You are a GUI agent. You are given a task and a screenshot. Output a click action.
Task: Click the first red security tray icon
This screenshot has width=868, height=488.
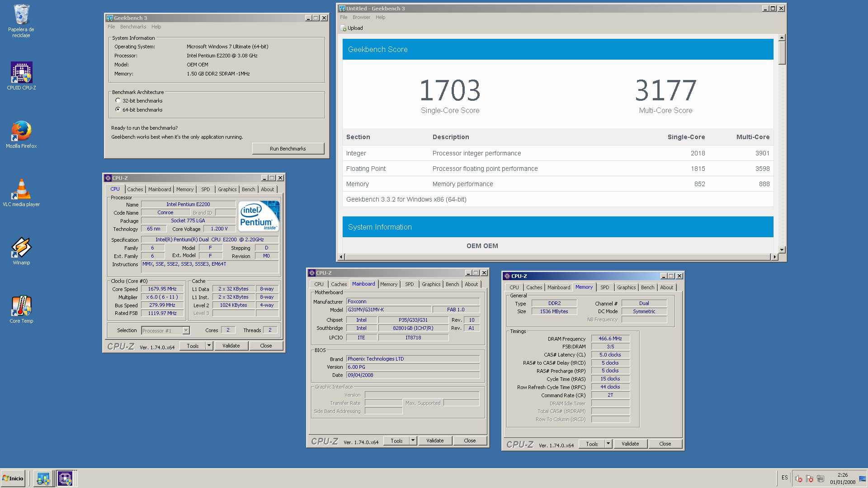[x=799, y=479]
